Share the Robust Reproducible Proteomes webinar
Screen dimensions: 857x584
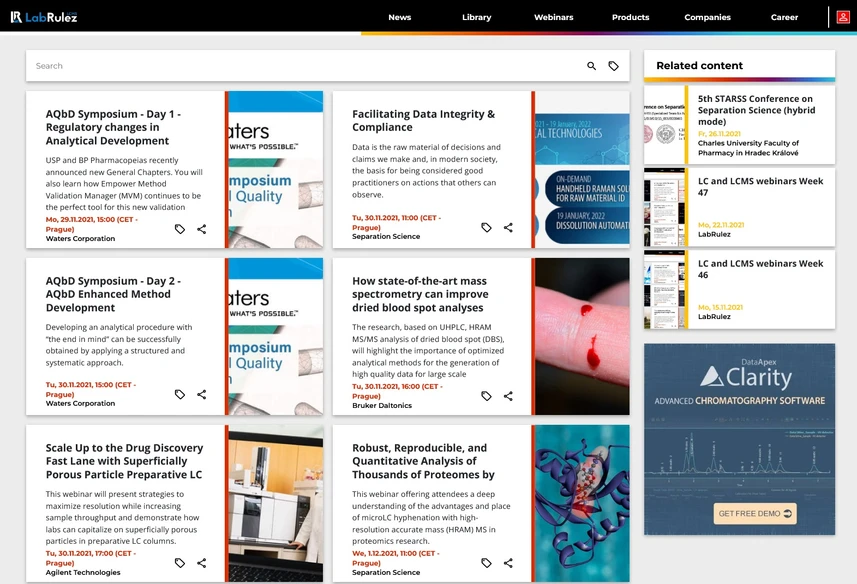[x=508, y=563]
